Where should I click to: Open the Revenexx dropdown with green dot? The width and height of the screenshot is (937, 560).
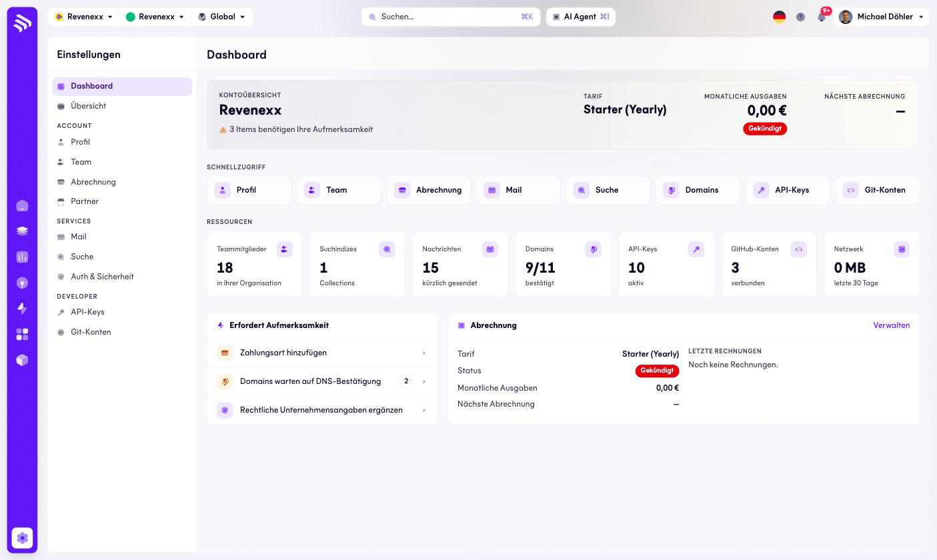pos(155,17)
